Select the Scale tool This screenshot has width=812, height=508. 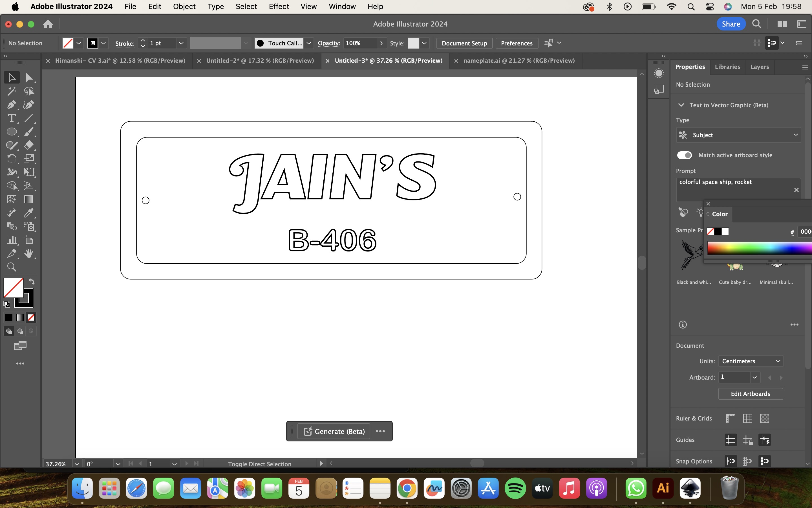click(x=29, y=159)
